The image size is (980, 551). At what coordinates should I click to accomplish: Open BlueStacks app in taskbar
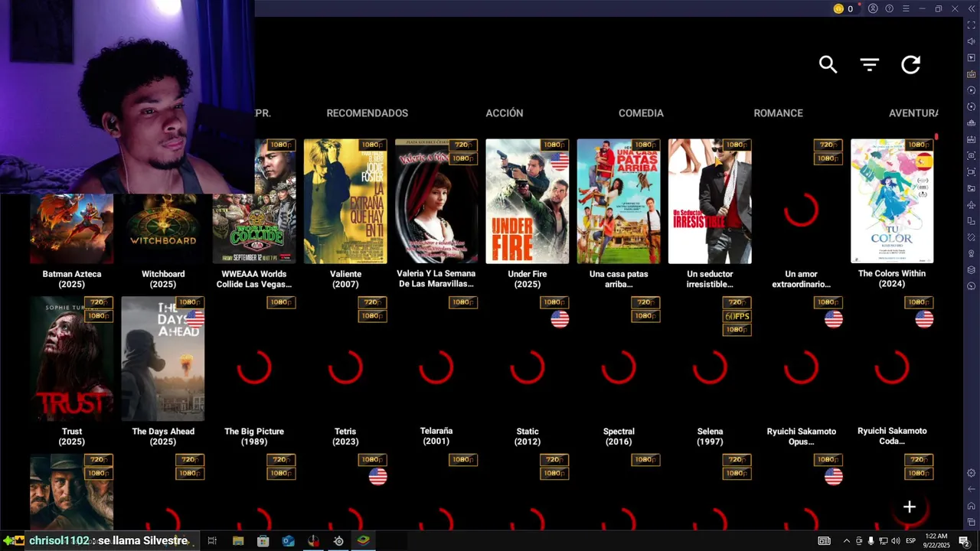[363, 541]
